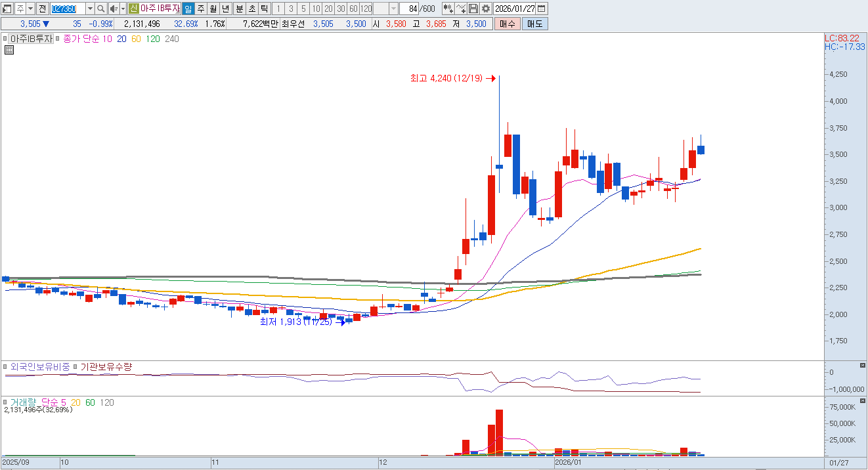Viewport: 868px width, 470px height.
Task: Select the 5 interval tab
Action: pyautogui.click(x=303, y=9)
